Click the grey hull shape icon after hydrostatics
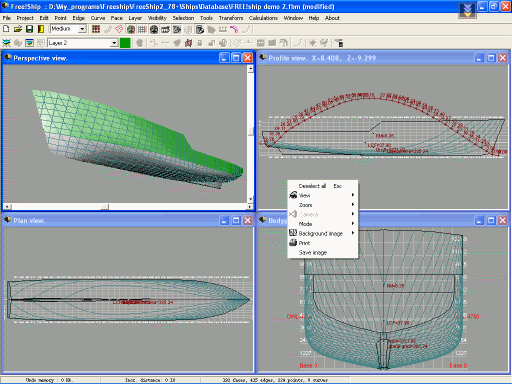The width and height of the screenshot is (512, 384). click(x=211, y=29)
